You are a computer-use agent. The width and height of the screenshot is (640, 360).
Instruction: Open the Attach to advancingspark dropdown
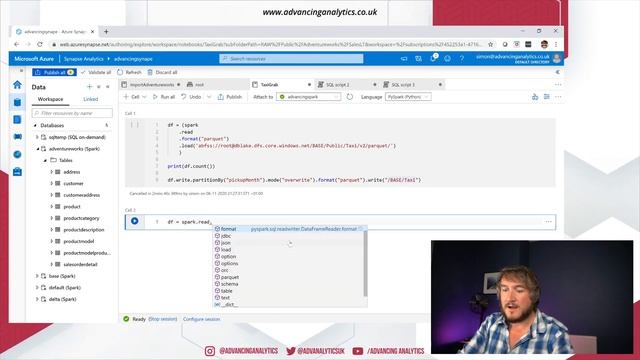pos(309,97)
